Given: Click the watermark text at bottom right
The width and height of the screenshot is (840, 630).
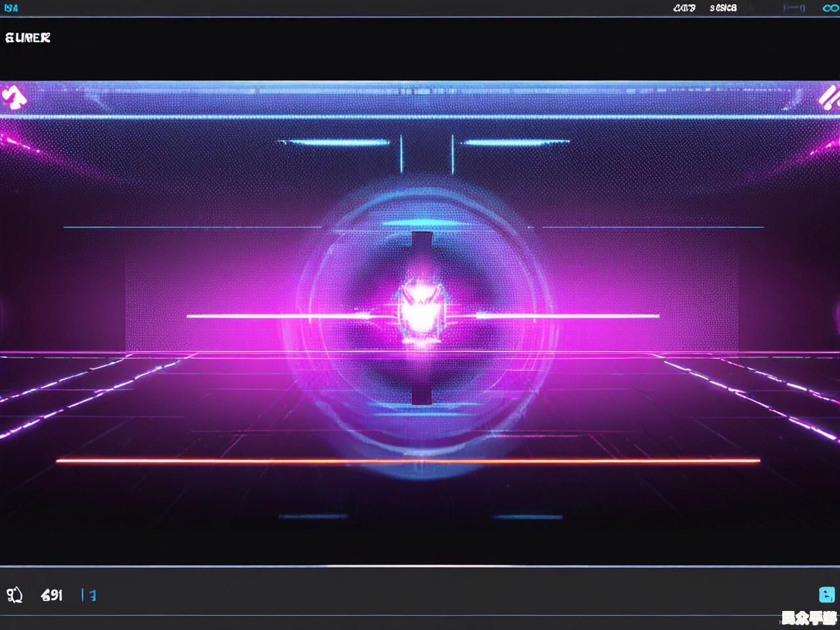Looking at the screenshot, I should [x=808, y=618].
